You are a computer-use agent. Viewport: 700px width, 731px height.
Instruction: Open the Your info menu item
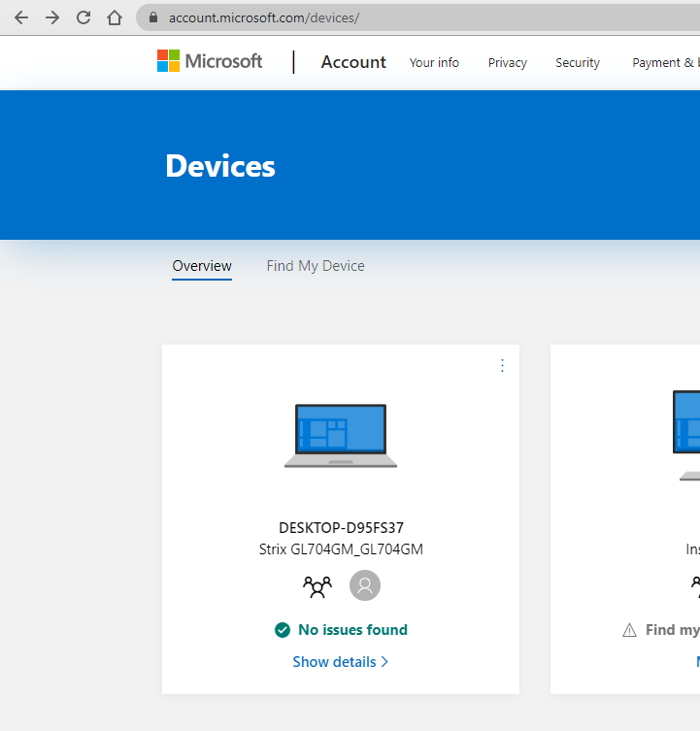[434, 62]
